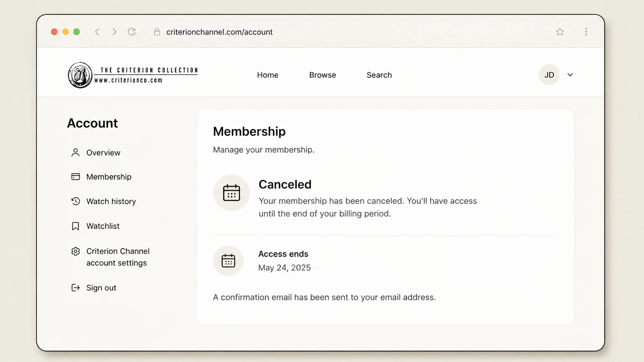Open Watchlist from the sidebar
Screen dimensions: 644x362
103,226
